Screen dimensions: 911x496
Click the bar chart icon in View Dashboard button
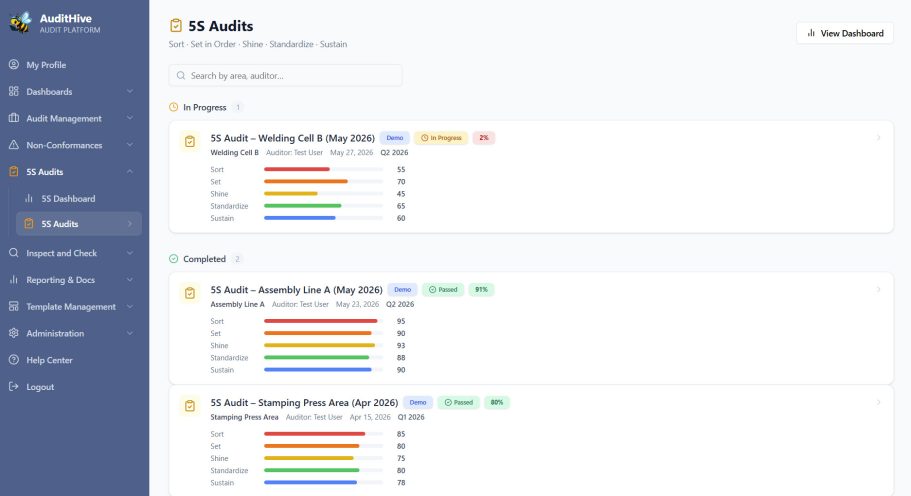(811, 33)
